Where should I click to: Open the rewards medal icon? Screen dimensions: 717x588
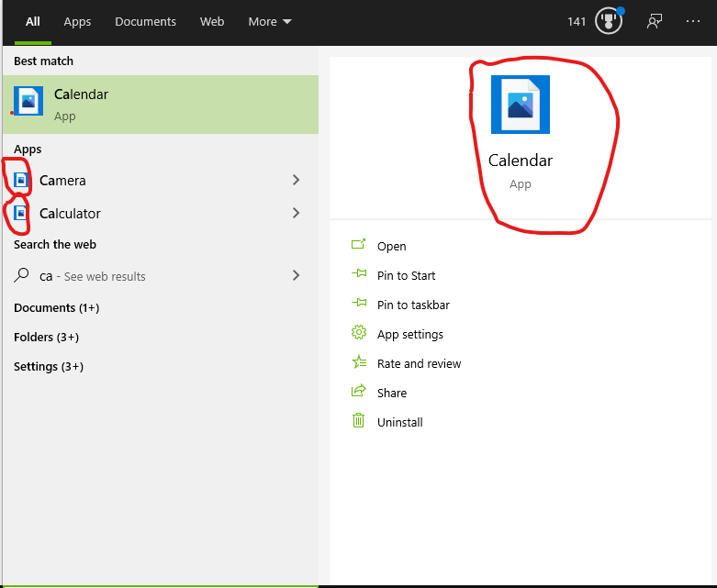point(609,21)
